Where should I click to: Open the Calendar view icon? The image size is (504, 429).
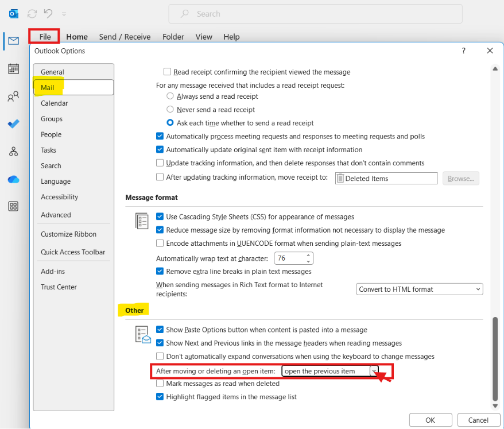(x=14, y=68)
